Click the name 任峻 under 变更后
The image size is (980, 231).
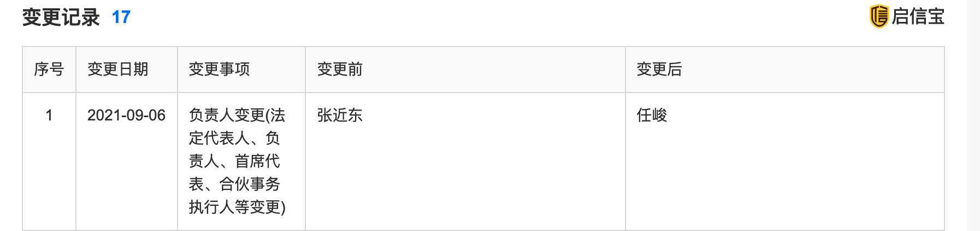click(x=652, y=116)
